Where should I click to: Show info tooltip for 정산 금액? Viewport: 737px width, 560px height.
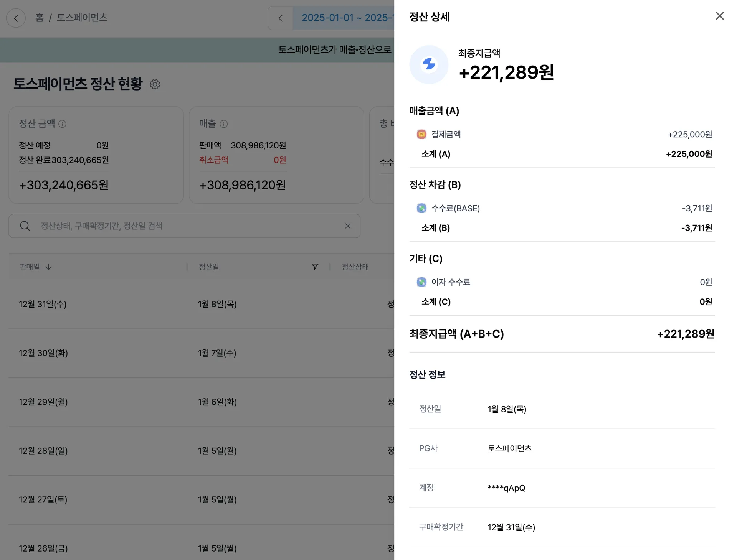coord(62,124)
